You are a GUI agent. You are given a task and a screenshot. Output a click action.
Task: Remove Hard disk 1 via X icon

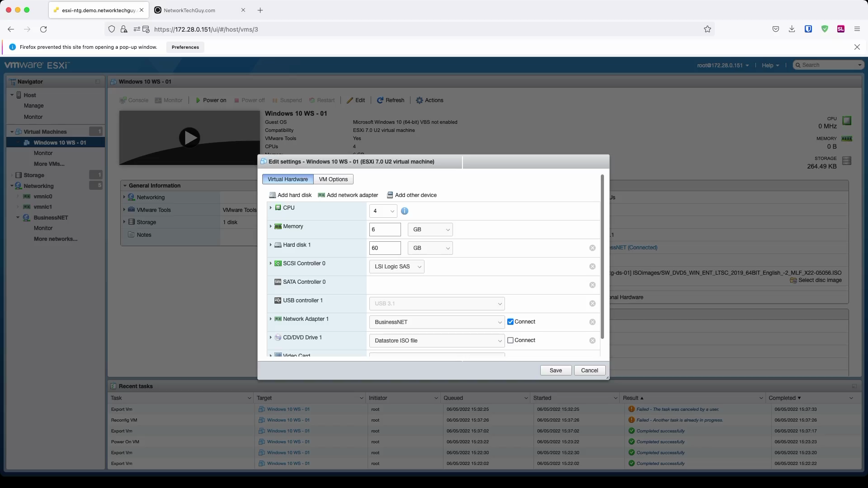click(x=592, y=248)
